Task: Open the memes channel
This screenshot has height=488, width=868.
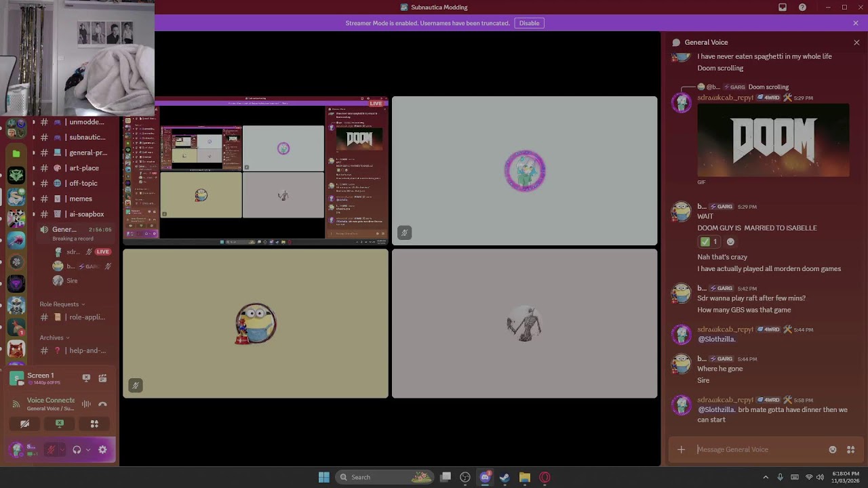Action: (74, 199)
